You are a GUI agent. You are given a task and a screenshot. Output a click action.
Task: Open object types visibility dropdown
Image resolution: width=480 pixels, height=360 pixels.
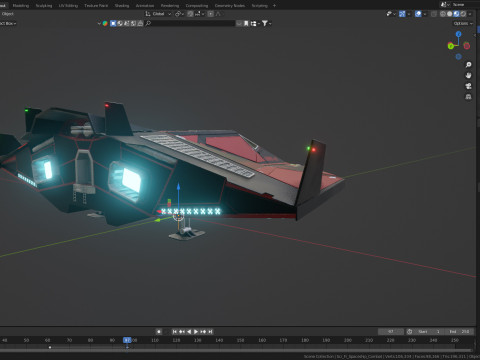coord(390,14)
